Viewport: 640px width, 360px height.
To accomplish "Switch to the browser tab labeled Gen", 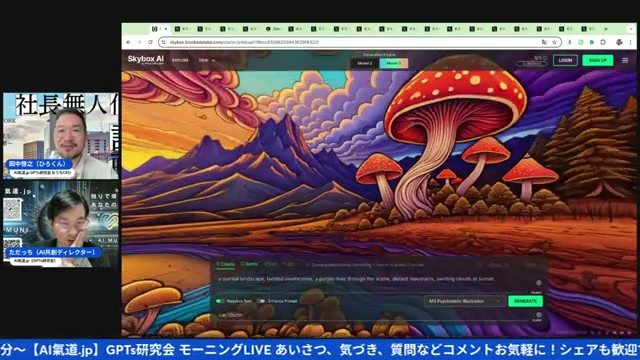I will pyautogui.click(x=273, y=29).
